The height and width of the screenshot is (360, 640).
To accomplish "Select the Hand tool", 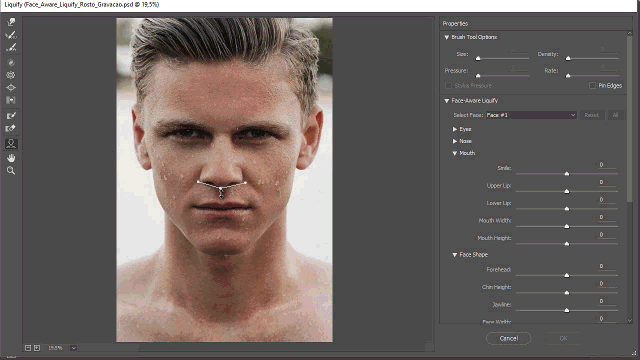I will point(11,158).
